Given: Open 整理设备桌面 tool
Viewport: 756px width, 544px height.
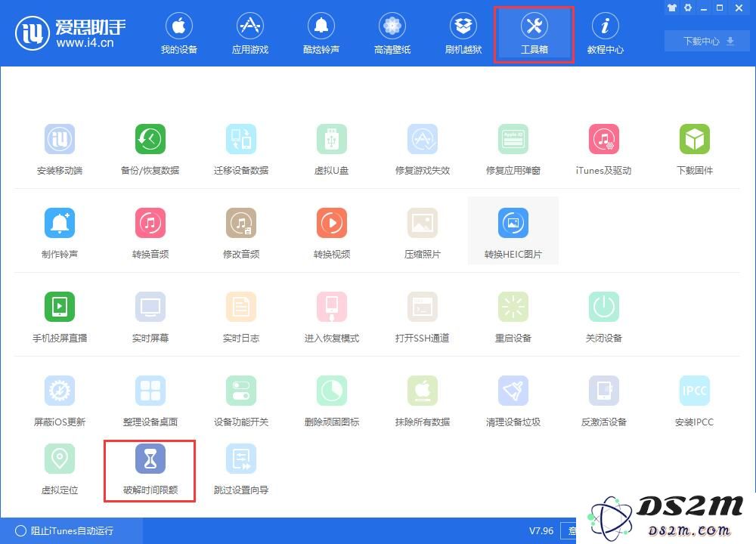Looking at the screenshot, I should coord(150,401).
